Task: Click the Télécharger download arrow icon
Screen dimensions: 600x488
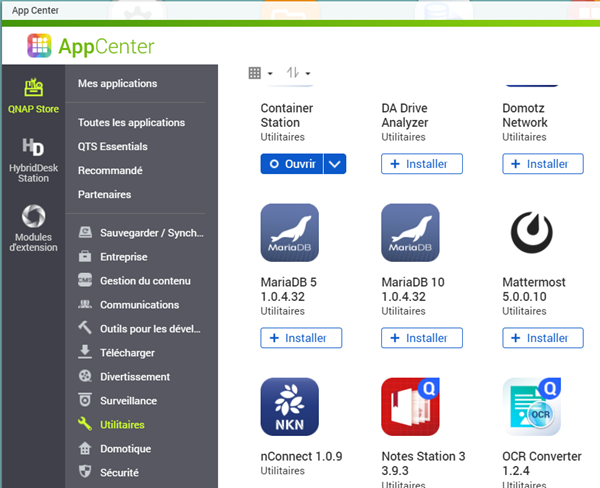Action: click(85, 352)
